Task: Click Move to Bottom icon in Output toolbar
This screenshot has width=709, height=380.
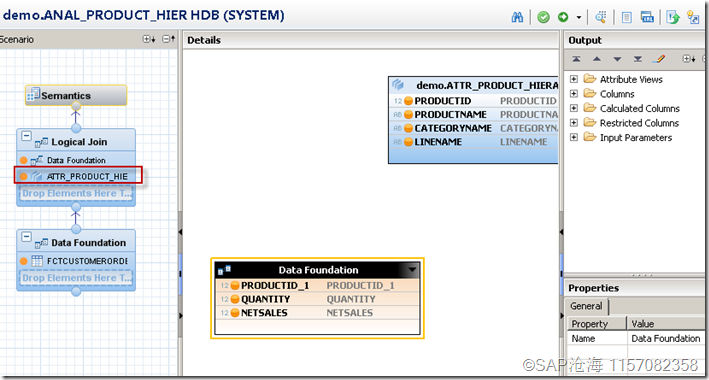Action: coord(638,59)
